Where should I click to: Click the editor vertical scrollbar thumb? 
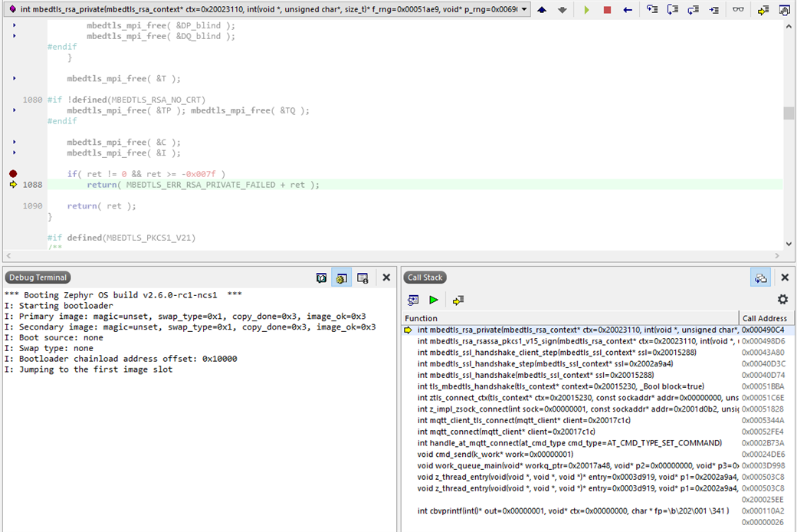pos(789,113)
